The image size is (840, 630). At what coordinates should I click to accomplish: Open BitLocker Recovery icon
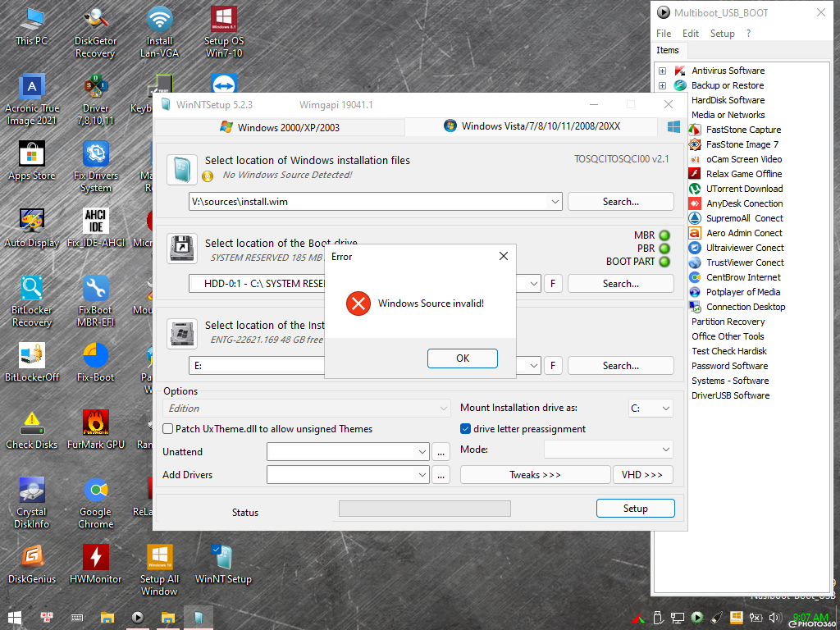coord(32,302)
